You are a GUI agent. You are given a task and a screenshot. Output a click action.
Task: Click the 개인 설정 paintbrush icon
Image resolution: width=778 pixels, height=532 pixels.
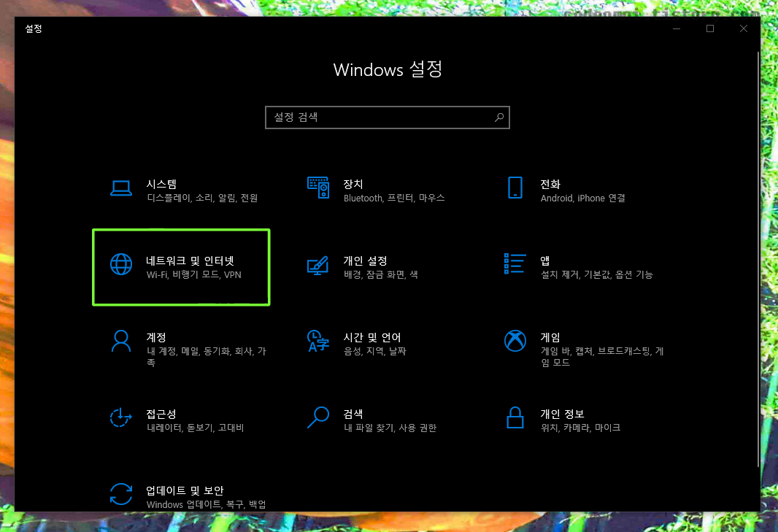(x=318, y=265)
